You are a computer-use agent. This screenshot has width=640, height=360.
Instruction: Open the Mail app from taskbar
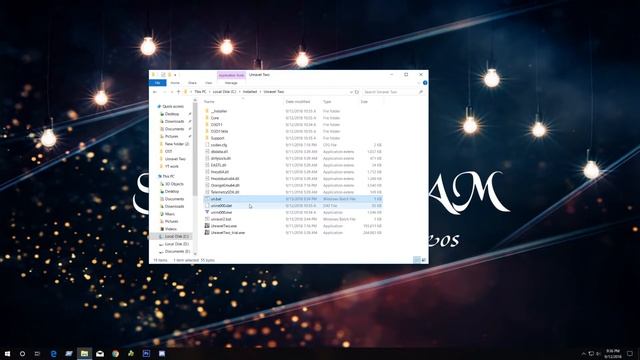100,353
